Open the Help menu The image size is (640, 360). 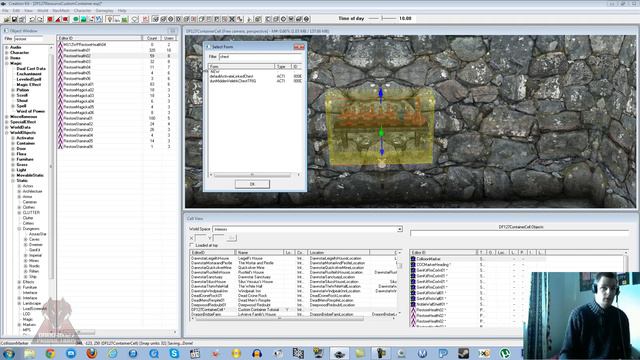[x=122, y=11]
